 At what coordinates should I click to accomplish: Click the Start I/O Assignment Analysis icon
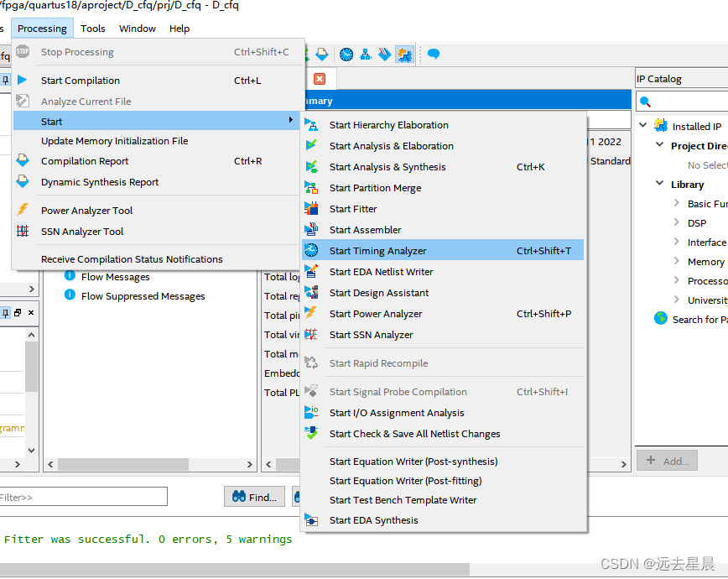[311, 412]
